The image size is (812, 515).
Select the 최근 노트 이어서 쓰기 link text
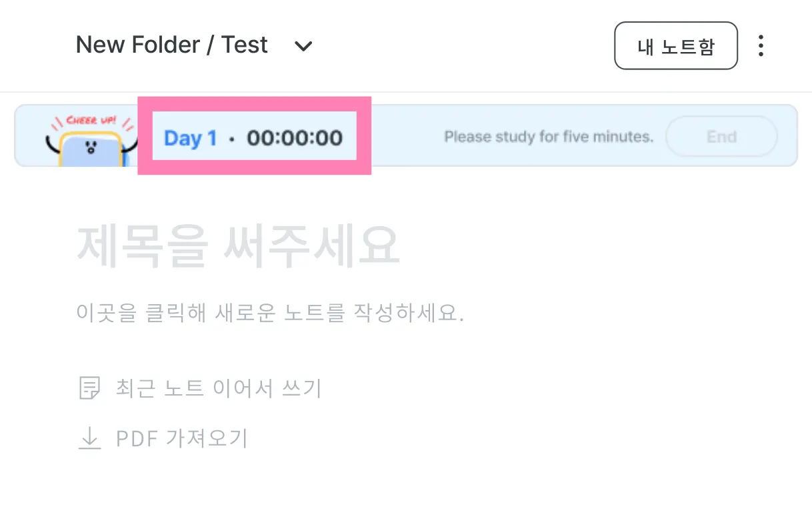click(219, 388)
